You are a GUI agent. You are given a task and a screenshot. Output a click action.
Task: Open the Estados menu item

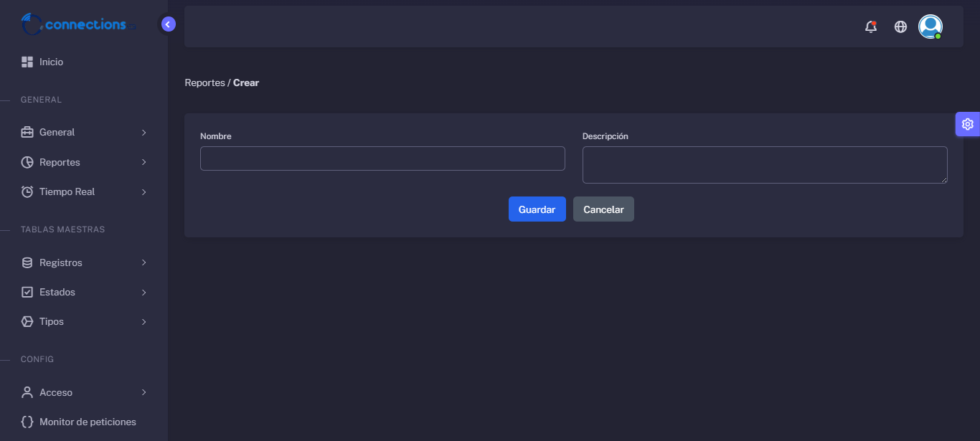(x=84, y=293)
